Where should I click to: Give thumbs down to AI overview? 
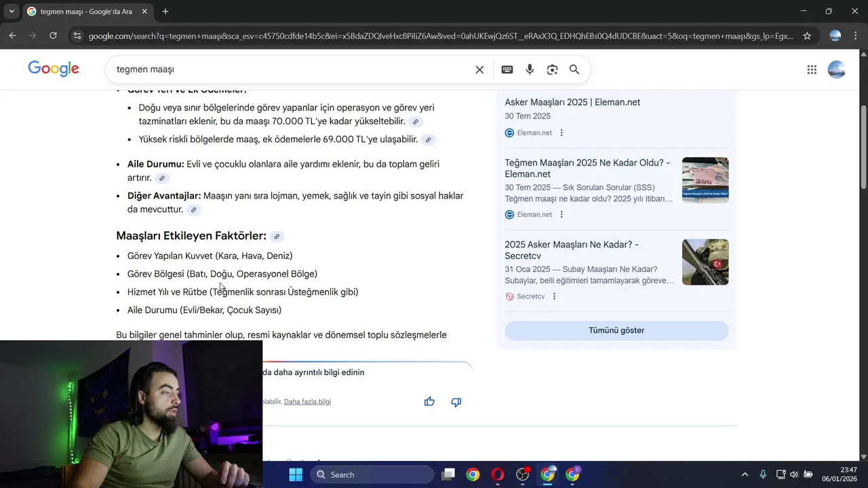(456, 402)
